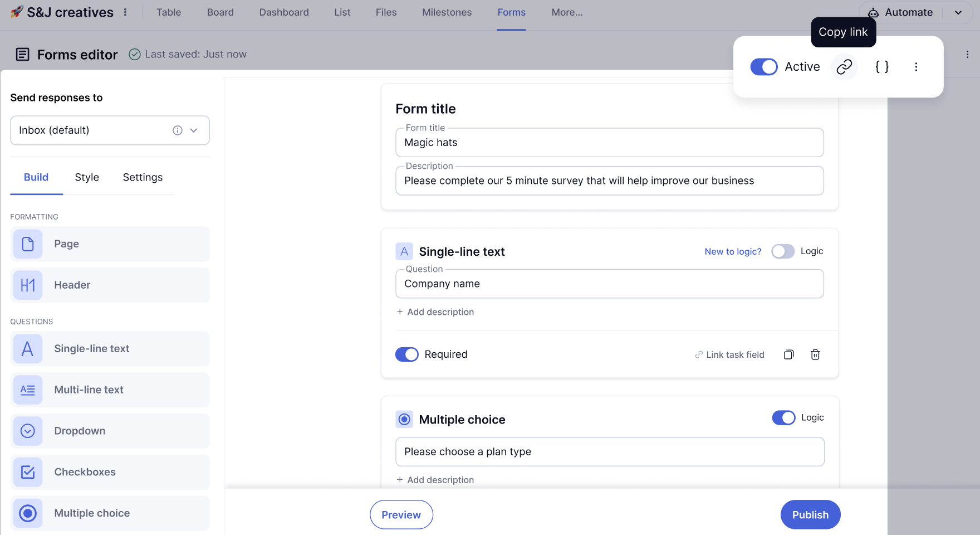The width and height of the screenshot is (980, 535).
Task: Click the Form title input field
Action: 609,143
